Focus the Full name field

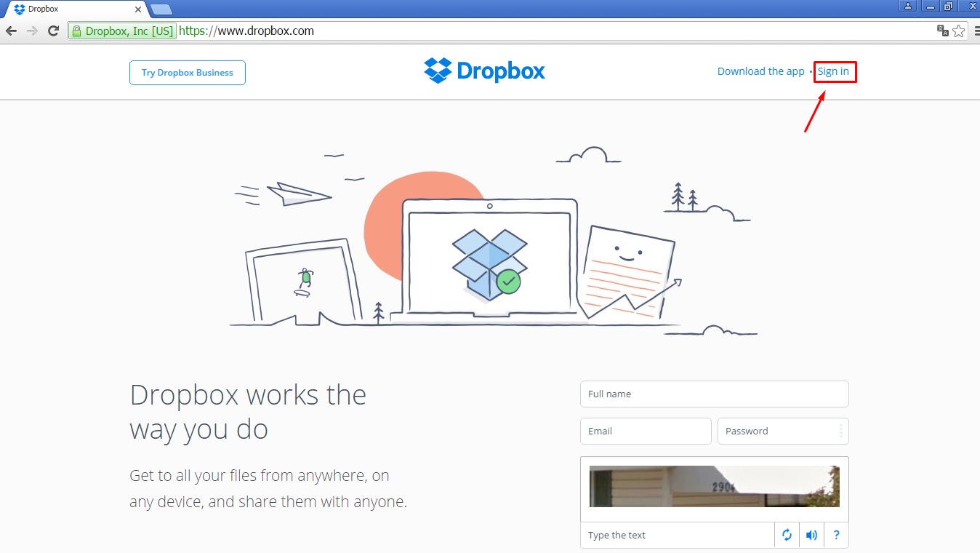point(715,394)
